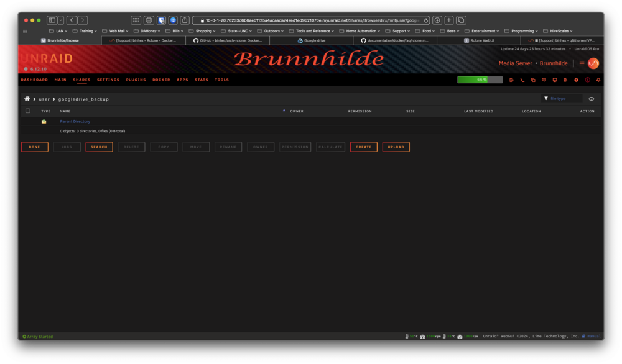
Task: Click the Search button
Action: 99,147
